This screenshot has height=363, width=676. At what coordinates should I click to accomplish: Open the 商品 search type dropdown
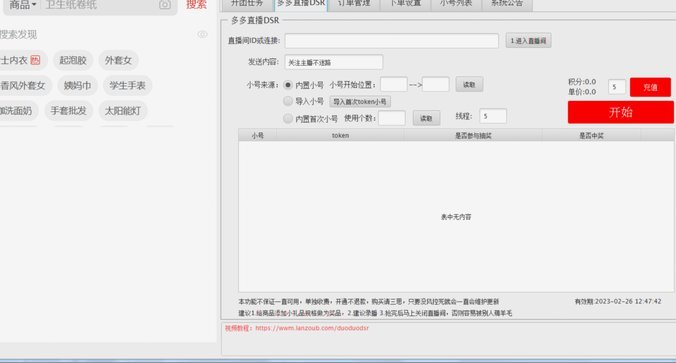23,5
